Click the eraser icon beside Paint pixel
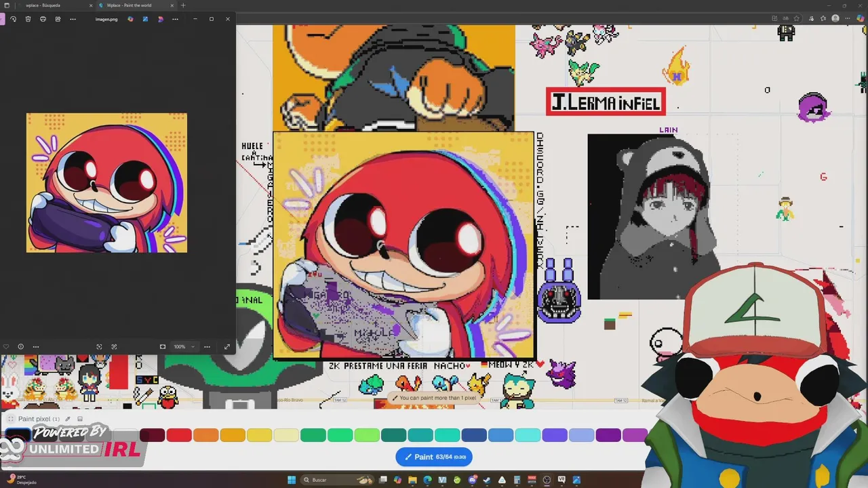 [80, 419]
